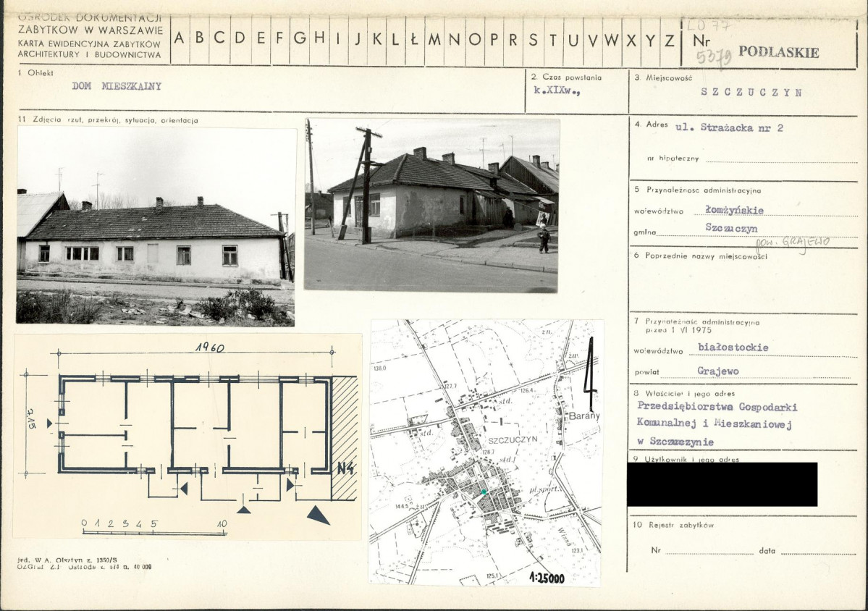Select the 'ZABYTKÓW W WARSZAWIE' header line

click(90, 30)
